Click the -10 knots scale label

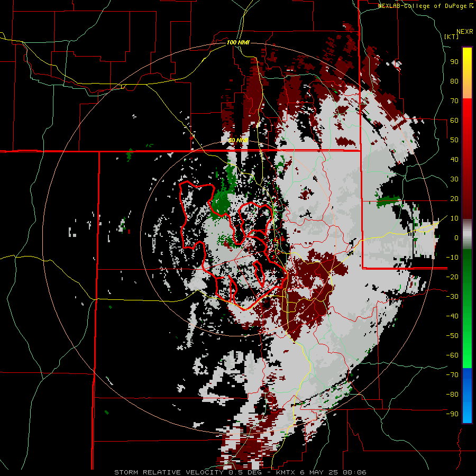pos(452,258)
